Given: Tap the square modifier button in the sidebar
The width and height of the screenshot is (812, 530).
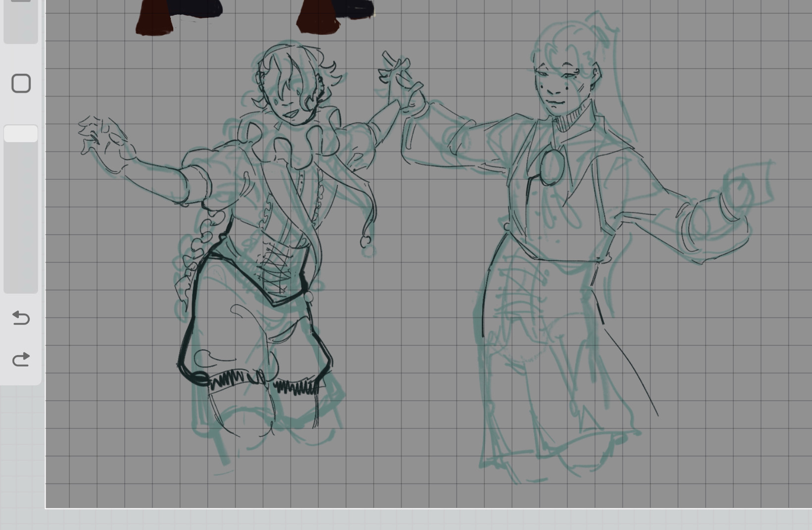Looking at the screenshot, I should click(x=21, y=83).
